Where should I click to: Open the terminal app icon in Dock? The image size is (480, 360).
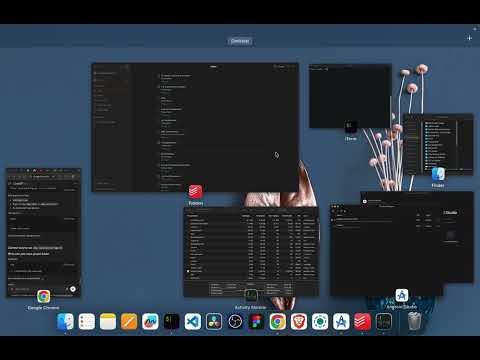click(172, 322)
